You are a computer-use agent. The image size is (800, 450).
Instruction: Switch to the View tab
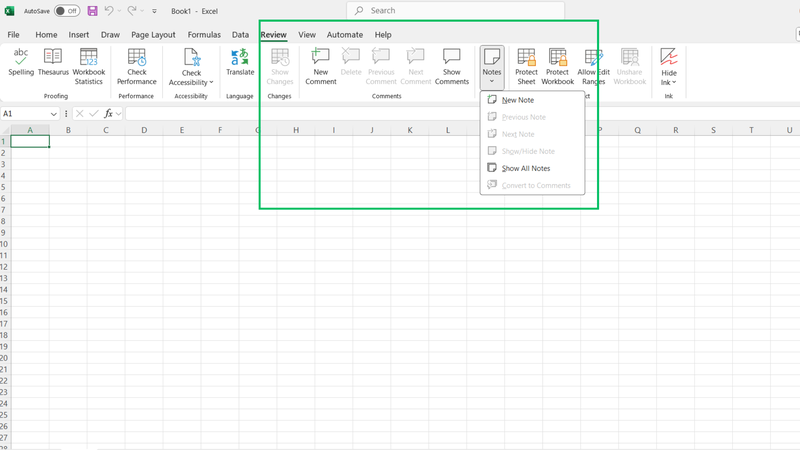coord(307,35)
